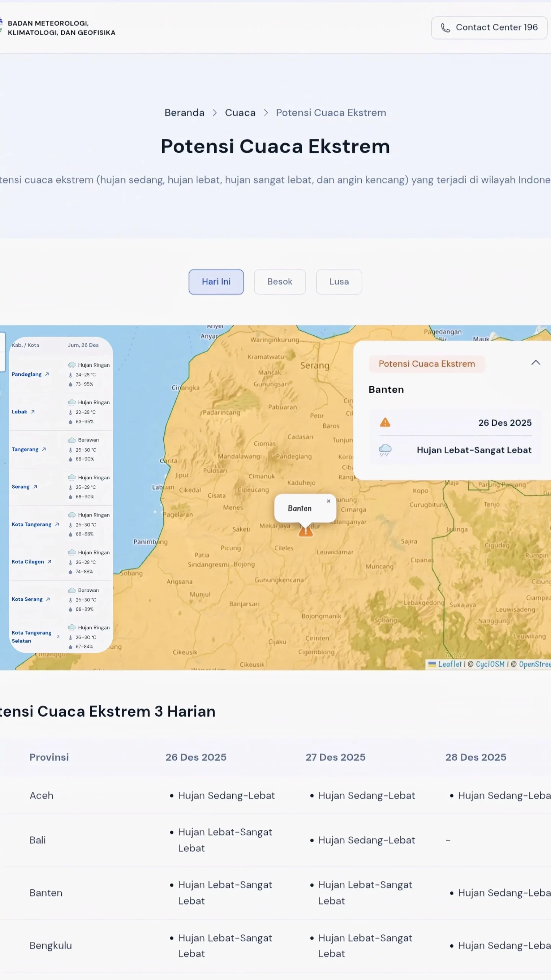Click the orange alert triangle beside 26 Des 2025
The height and width of the screenshot is (980, 551).
[x=385, y=422]
